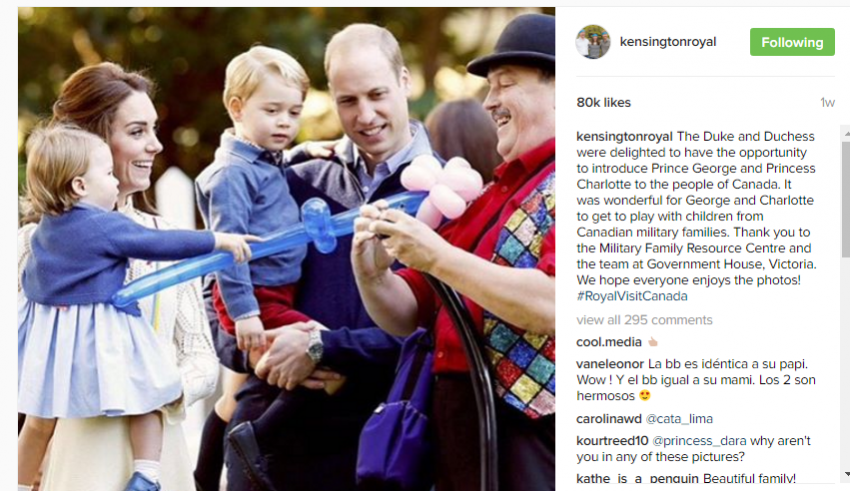Open commenter cool.media's profile

coord(609,342)
